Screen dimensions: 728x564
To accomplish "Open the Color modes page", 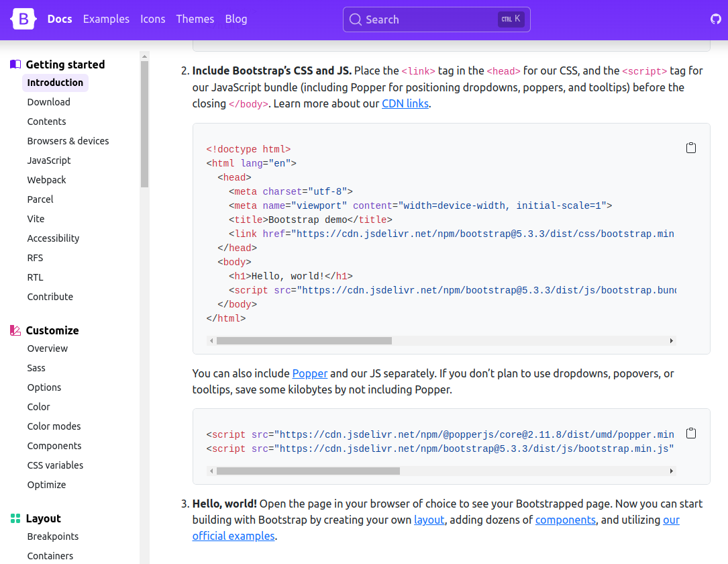I will (54, 427).
